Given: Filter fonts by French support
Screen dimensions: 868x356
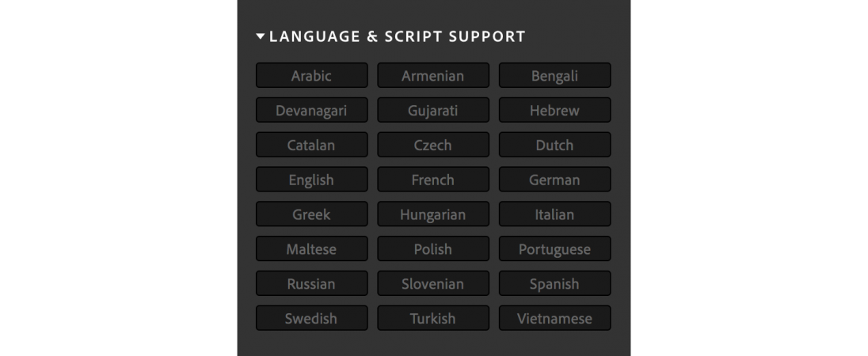Looking at the screenshot, I should (432, 180).
